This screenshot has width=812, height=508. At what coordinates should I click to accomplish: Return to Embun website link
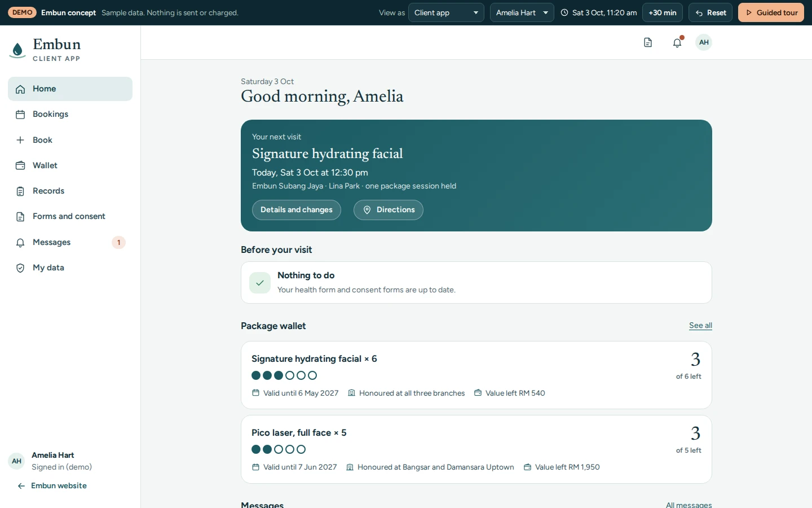click(52, 486)
